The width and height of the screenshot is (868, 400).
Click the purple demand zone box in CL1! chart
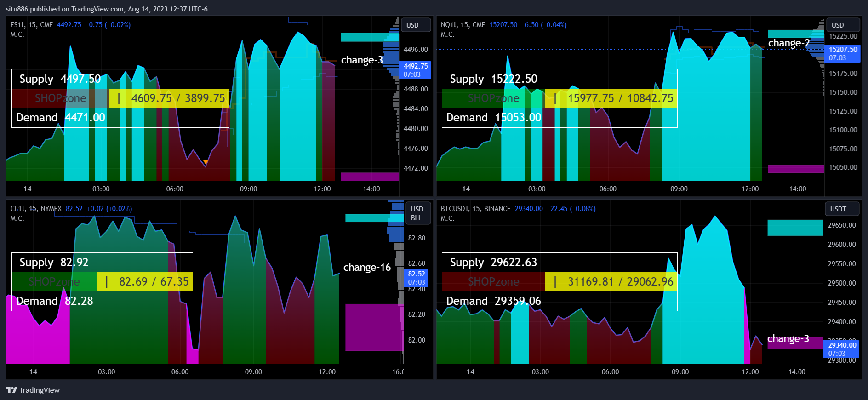(x=374, y=327)
